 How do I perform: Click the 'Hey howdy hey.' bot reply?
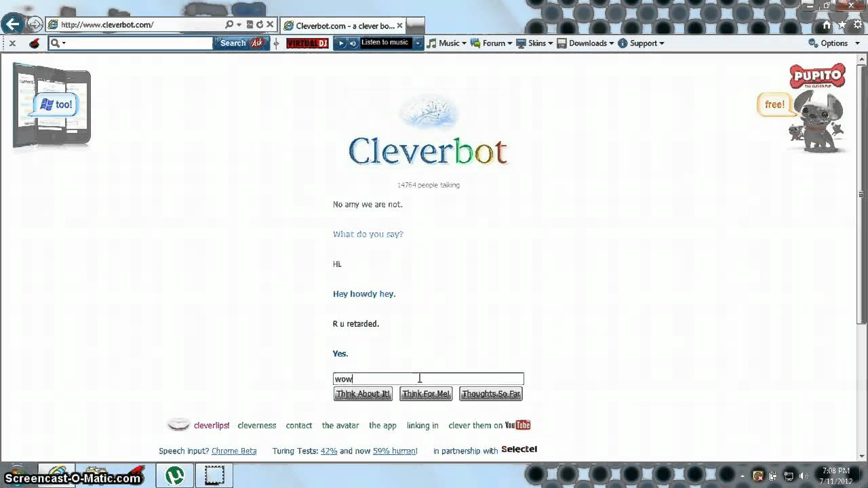coord(364,294)
